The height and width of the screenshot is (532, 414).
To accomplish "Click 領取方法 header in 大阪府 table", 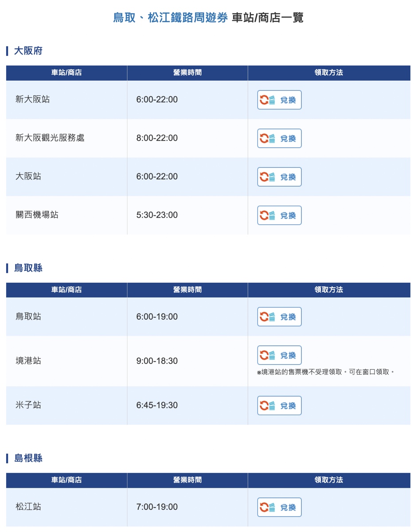I will click(x=329, y=73).
